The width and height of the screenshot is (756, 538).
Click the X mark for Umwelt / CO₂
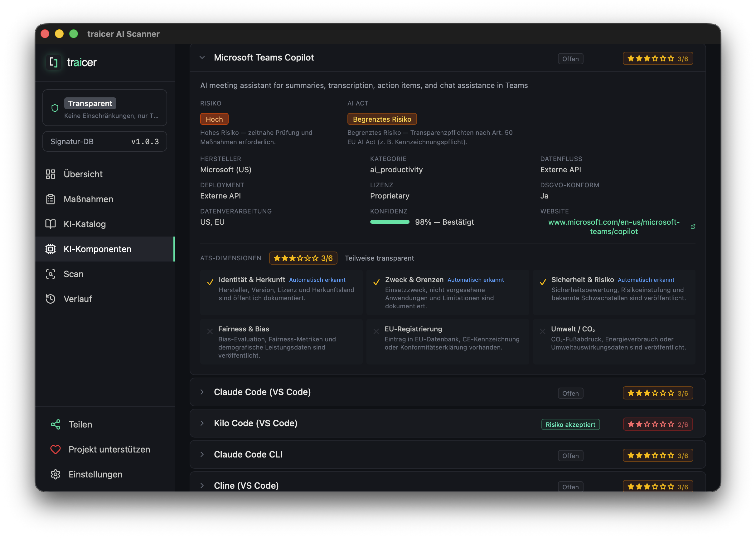point(542,331)
